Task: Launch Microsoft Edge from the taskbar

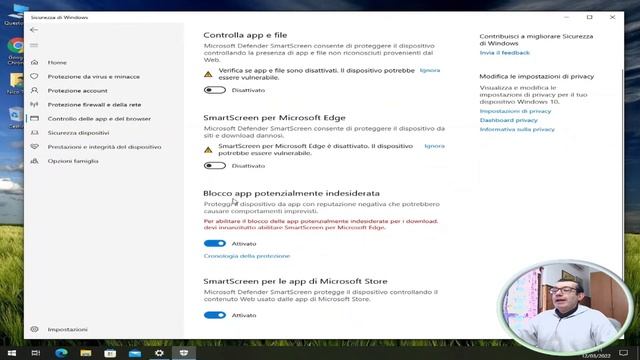Action: [x=61, y=353]
